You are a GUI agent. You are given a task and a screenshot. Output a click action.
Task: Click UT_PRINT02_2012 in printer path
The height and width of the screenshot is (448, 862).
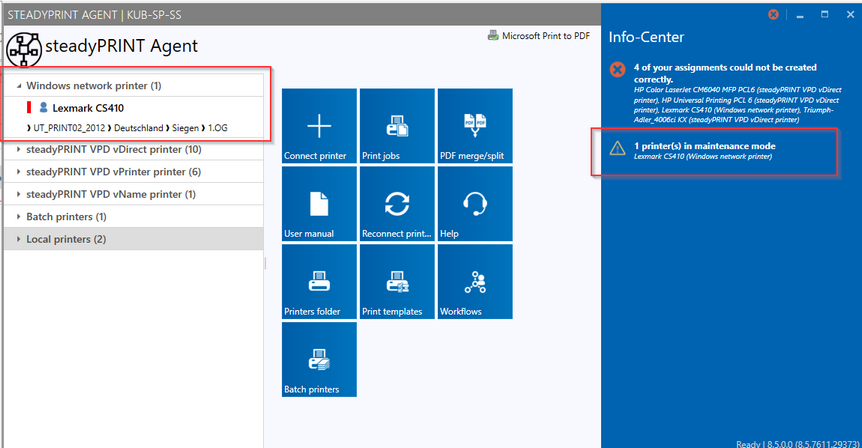coord(69,128)
